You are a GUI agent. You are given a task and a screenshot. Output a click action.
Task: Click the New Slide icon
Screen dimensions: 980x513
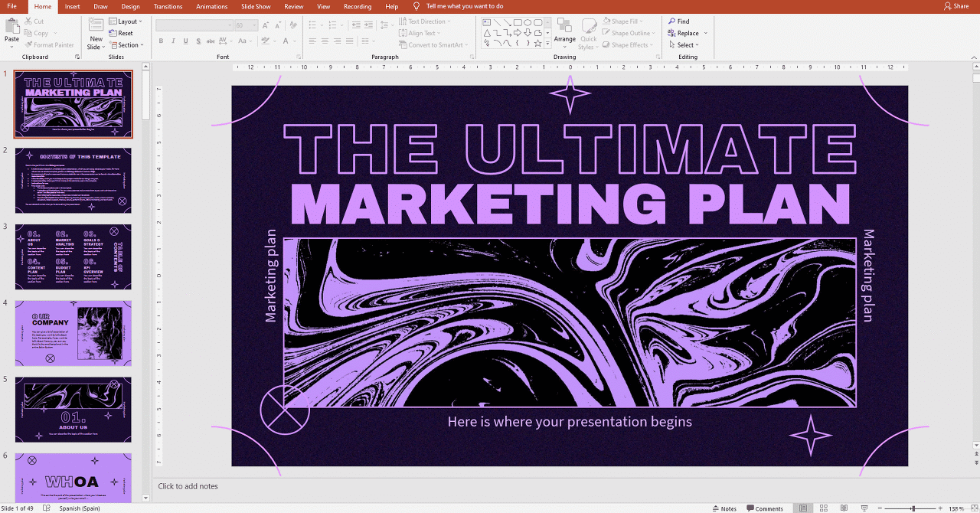[x=96, y=26]
